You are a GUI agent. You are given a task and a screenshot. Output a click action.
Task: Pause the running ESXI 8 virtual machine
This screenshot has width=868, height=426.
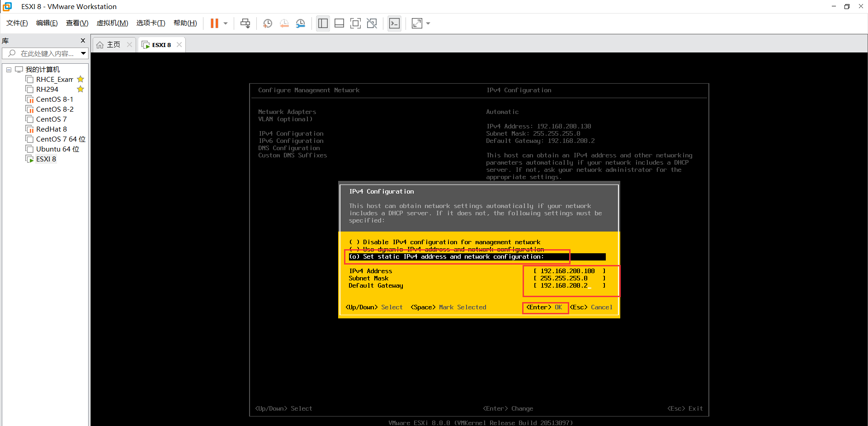(214, 24)
